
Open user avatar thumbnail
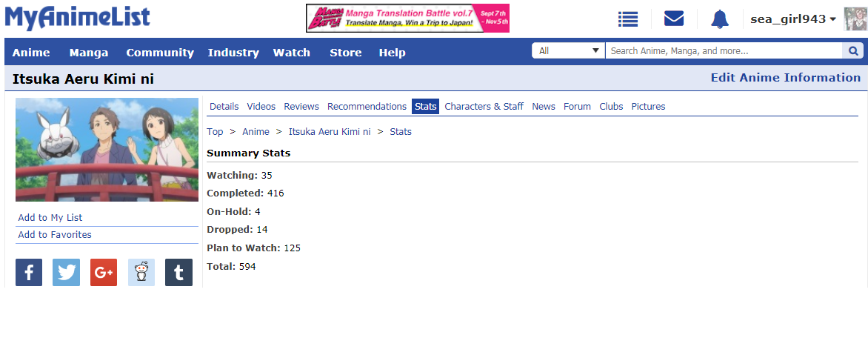pyautogui.click(x=855, y=19)
